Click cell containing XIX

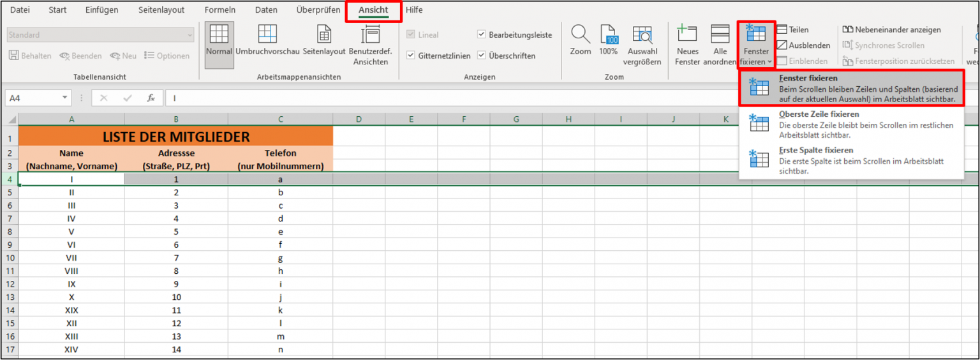[x=71, y=310]
